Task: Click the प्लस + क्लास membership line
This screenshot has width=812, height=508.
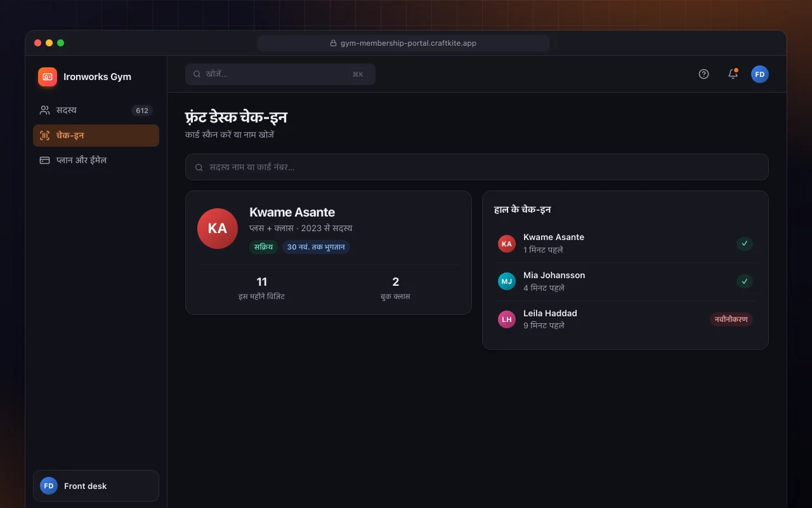Action: 301,229
